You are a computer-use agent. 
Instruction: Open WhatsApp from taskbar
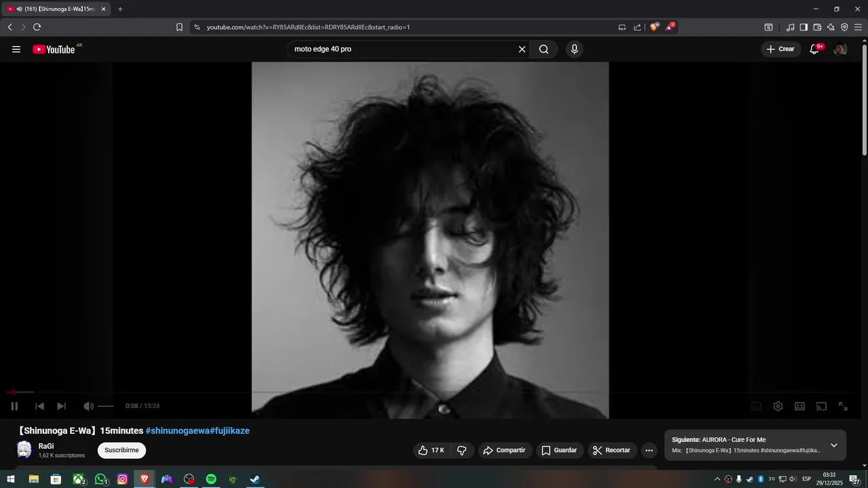(101, 479)
